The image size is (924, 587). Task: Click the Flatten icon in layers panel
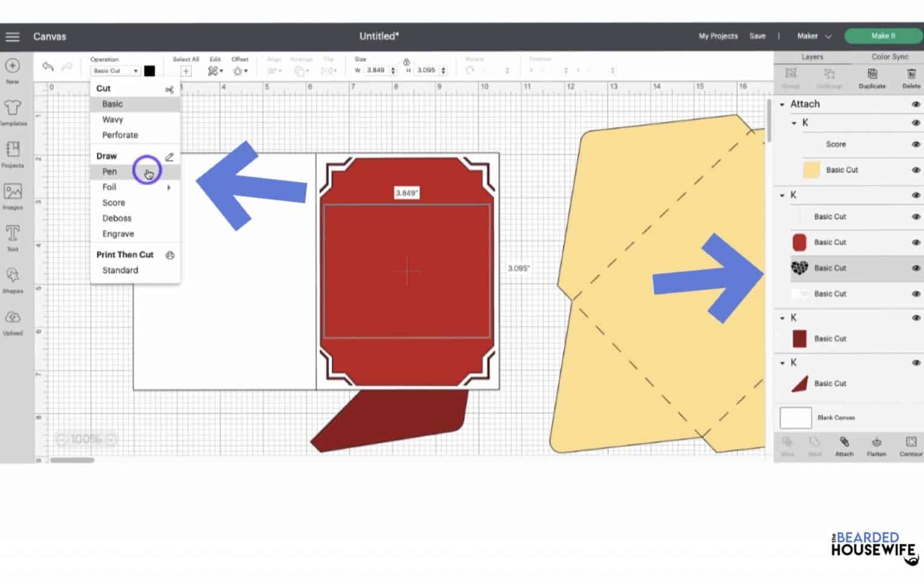[x=876, y=446]
